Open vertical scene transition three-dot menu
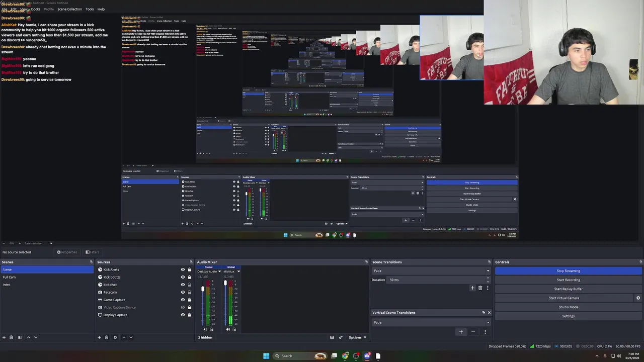 coord(485,332)
